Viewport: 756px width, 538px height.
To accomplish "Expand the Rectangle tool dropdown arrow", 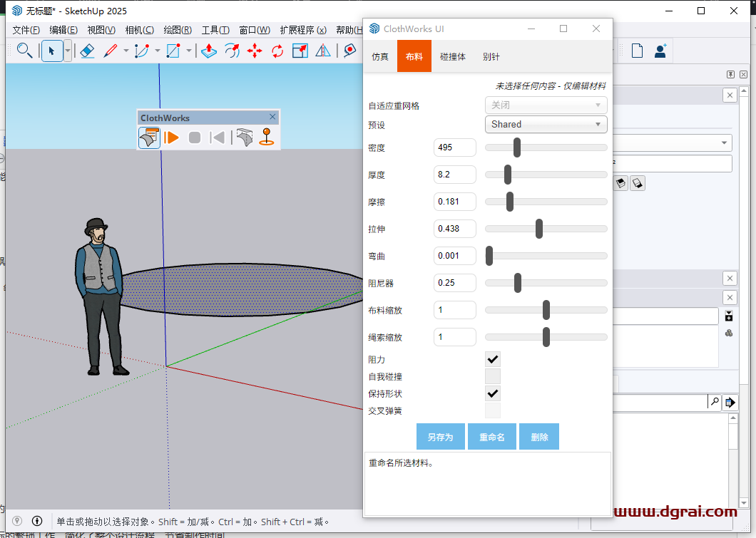I will click(x=188, y=51).
